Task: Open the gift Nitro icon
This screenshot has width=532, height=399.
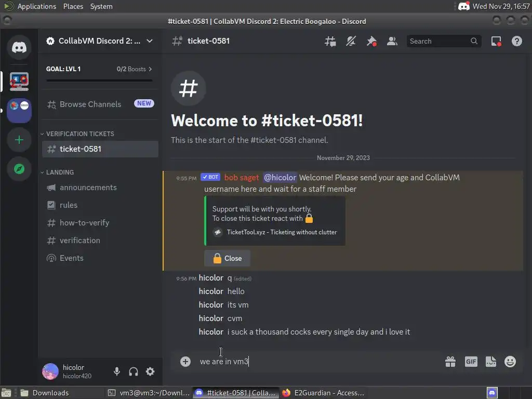Action: point(450,362)
